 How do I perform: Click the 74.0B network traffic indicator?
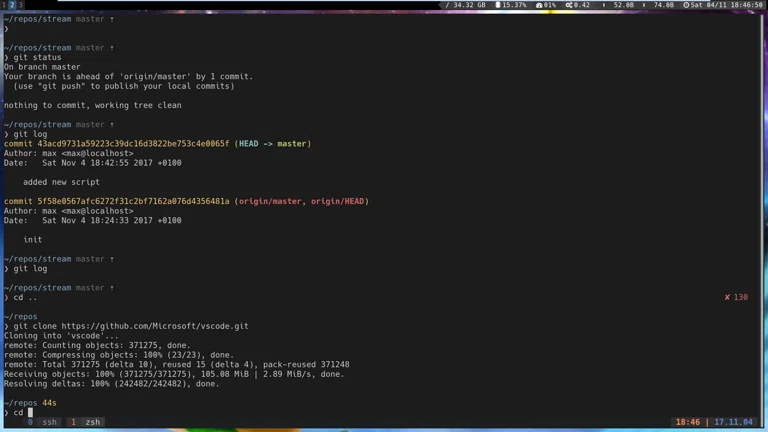658,5
